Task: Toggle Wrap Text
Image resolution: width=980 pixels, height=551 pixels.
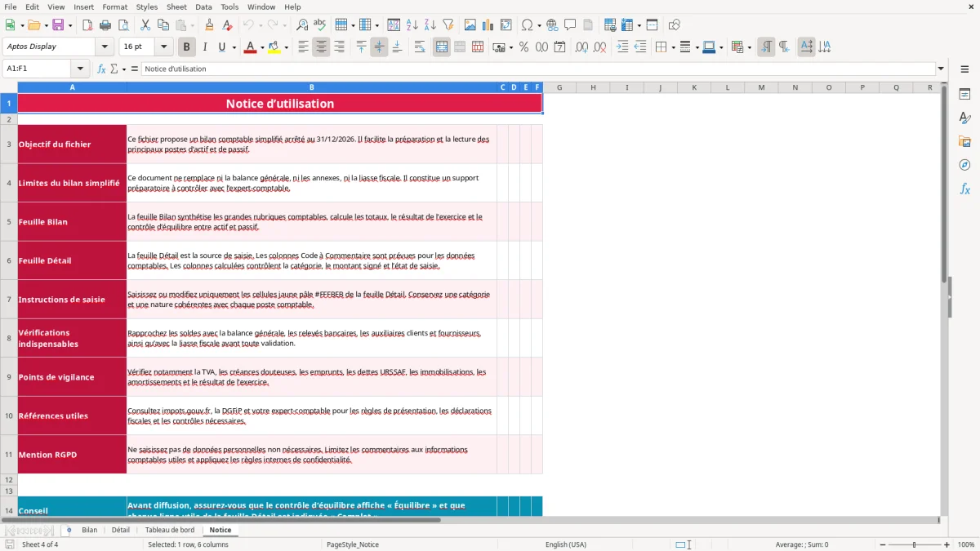Action: tap(419, 47)
